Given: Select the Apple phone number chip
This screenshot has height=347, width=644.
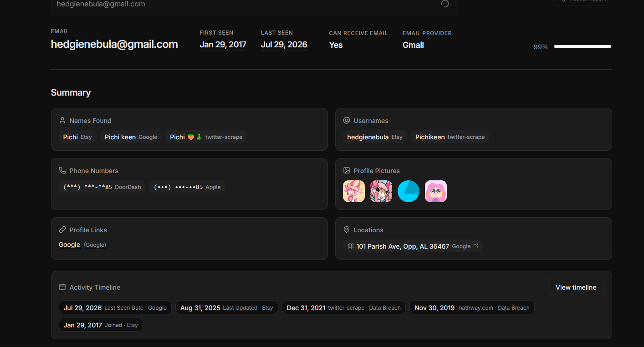Looking at the screenshot, I should point(187,187).
